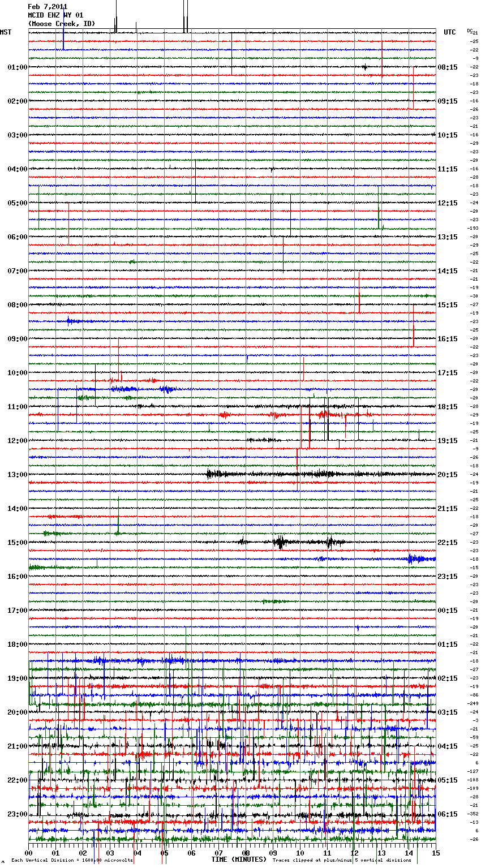481x868 pixels.
Task: Click the 05:15 UTC time label
Action: [448, 780]
